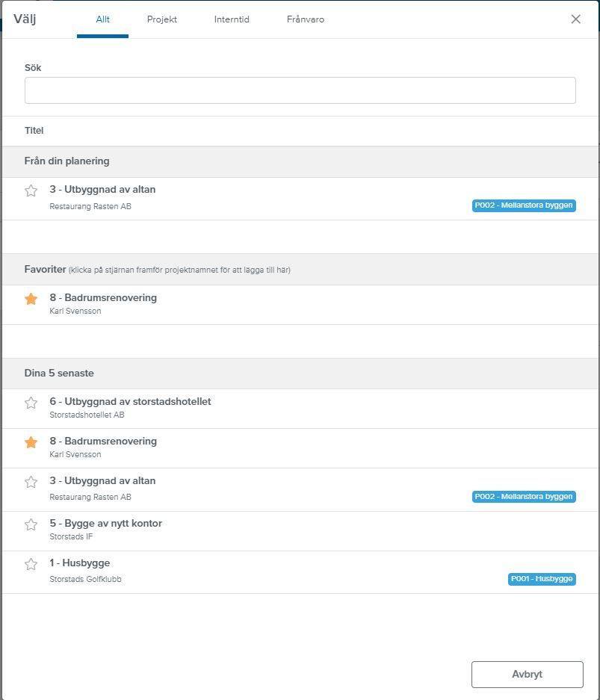Select the Frånvaro tab
Viewport: 600px width, 700px height.
[x=306, y=19]
